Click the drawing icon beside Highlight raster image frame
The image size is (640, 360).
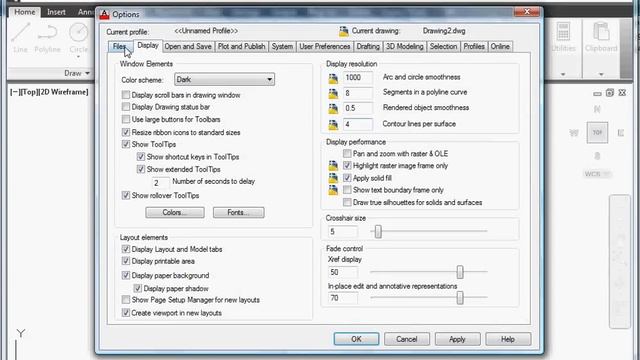point(333,165)
